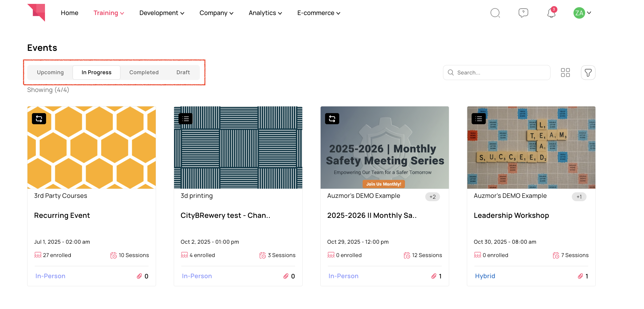Click sessions calendar icon on 3d printing card
644x309 pixels.
tap(262, 255)
